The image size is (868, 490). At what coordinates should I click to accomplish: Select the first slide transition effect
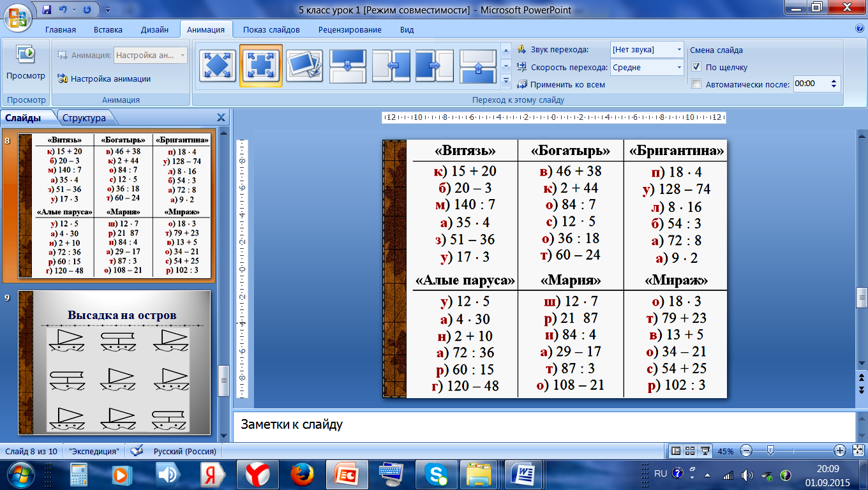pos(218,65)
